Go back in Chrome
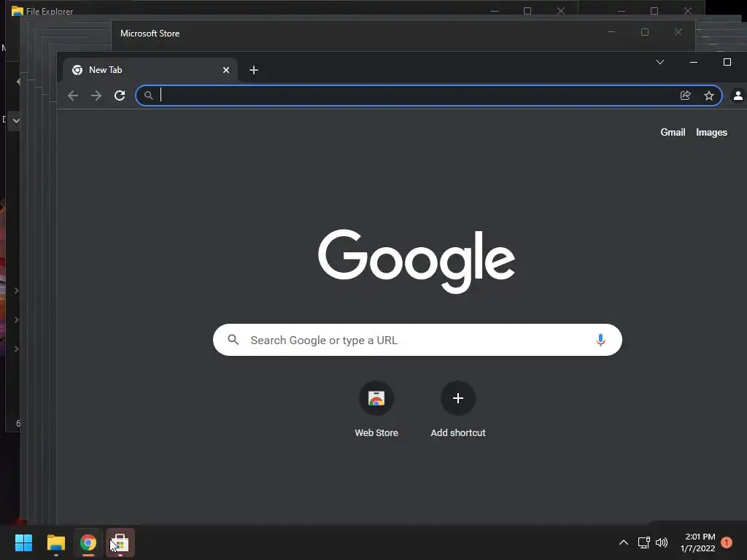Viewport: 747px width, 560px height. [73, 96]
